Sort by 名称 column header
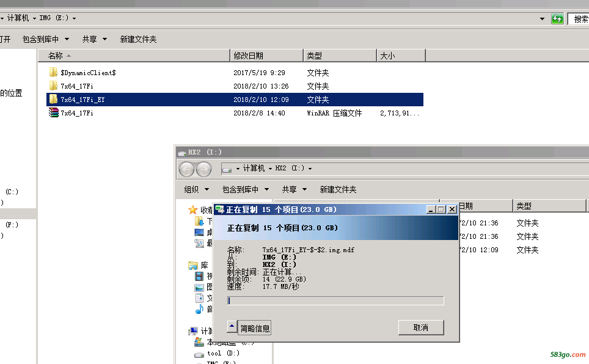 134,56
